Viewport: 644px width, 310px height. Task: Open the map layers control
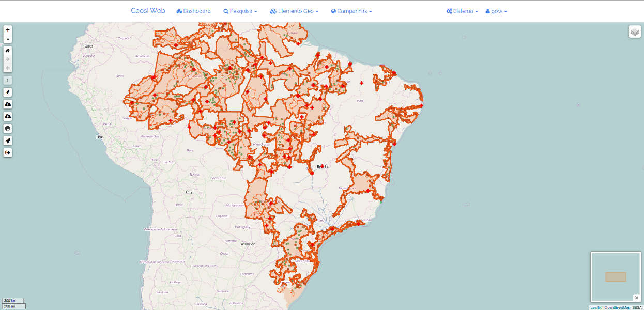pyautogui.click(x=635, y=32)
